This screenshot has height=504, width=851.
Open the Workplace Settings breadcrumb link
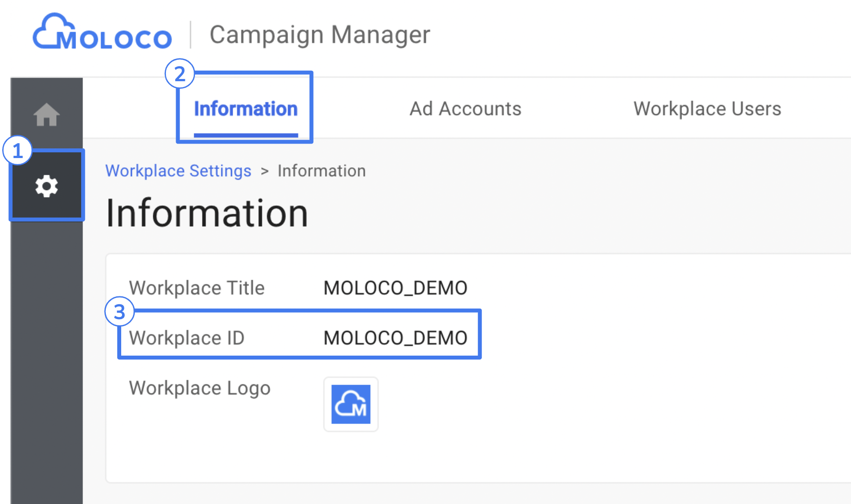pyautogui.click(x=178, y=171)
